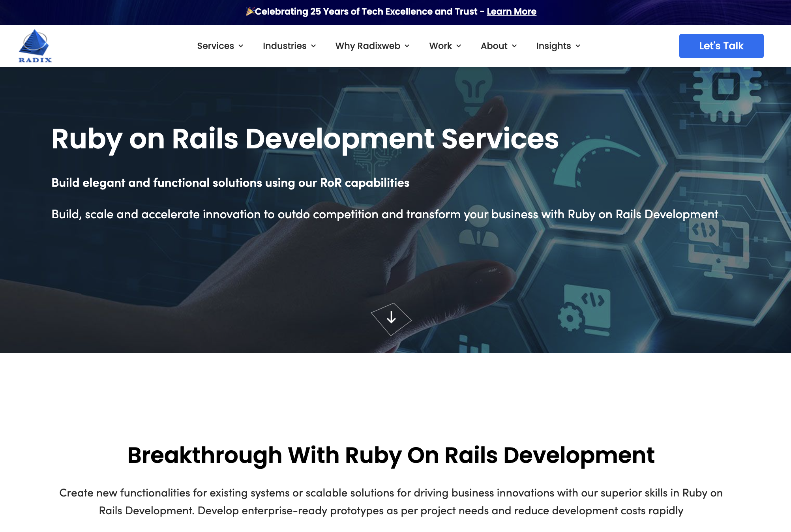Click the Ruby on Rails Development Services heading

[x=305, y=139]
